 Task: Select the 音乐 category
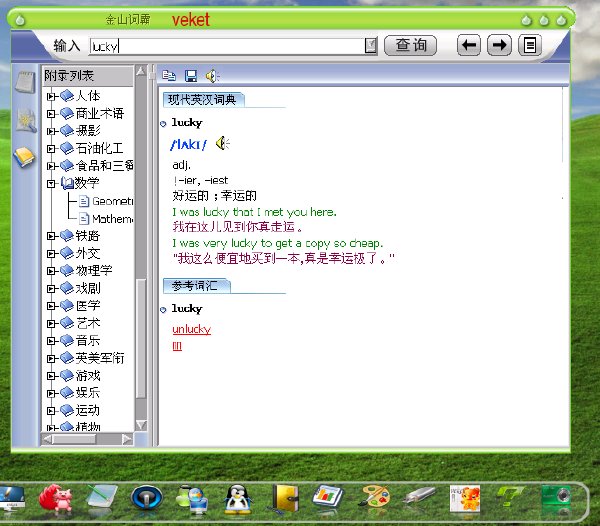(x=88, y=340)
